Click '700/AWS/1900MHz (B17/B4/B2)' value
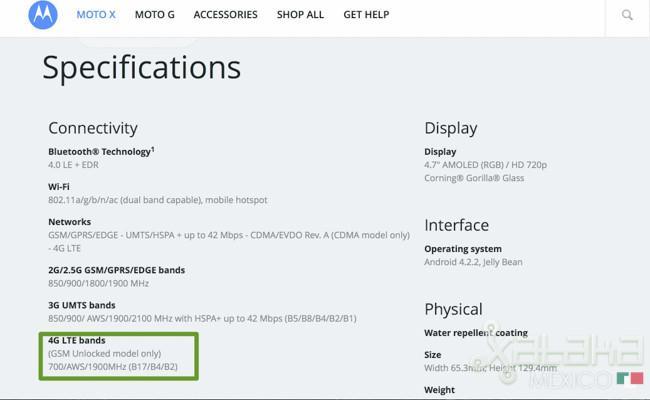This screenshot has width=650, height=400. point(113,367)
